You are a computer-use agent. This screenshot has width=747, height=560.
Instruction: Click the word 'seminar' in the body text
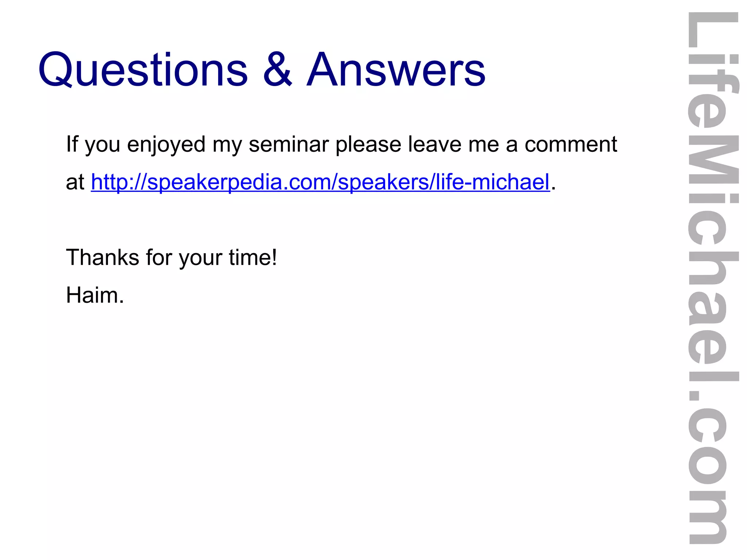click(x=289, y=144)
